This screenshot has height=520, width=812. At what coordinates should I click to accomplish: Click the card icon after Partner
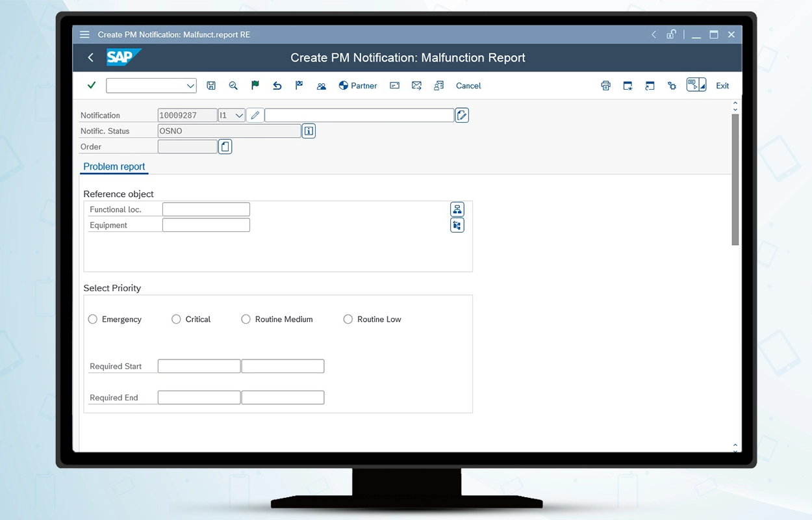tap(394, 86)
